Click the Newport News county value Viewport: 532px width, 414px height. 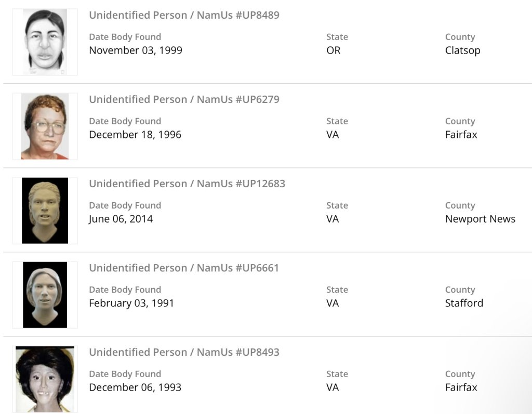pos(480,219)
